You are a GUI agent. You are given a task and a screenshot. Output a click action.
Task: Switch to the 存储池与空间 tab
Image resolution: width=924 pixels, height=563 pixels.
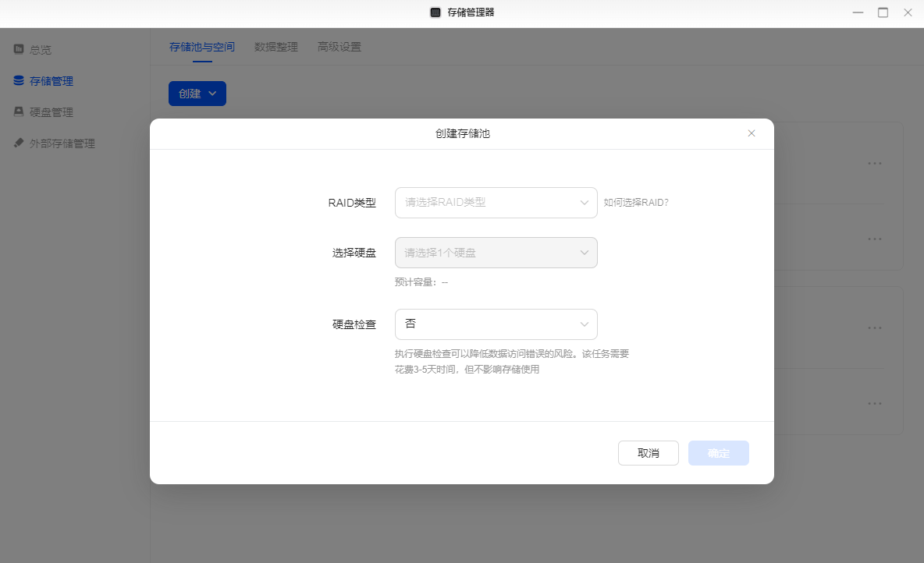[x=201, y=47]
